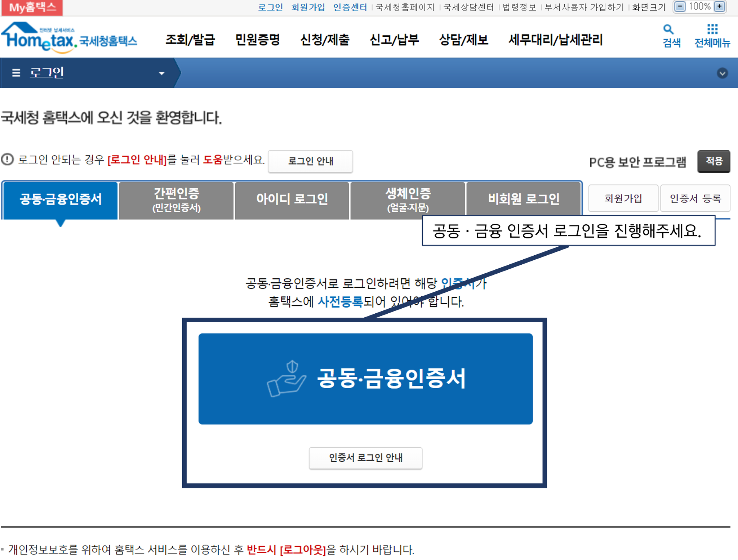Expand the round chevron on blue bar

pyautogui.click(x=722, y=73)
